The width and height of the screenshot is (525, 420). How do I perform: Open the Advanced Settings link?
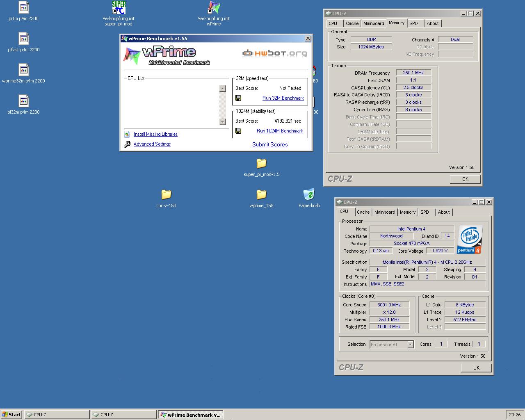coord(152,144)
